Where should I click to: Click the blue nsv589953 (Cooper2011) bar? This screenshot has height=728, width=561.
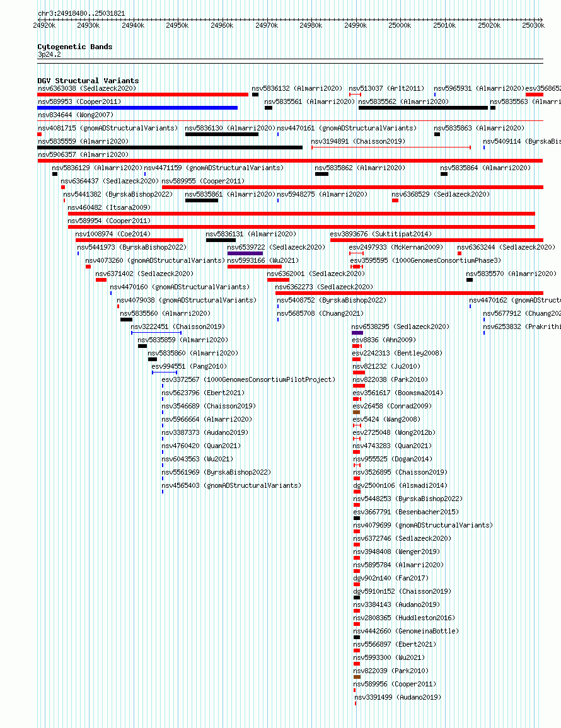pos(137,108)
